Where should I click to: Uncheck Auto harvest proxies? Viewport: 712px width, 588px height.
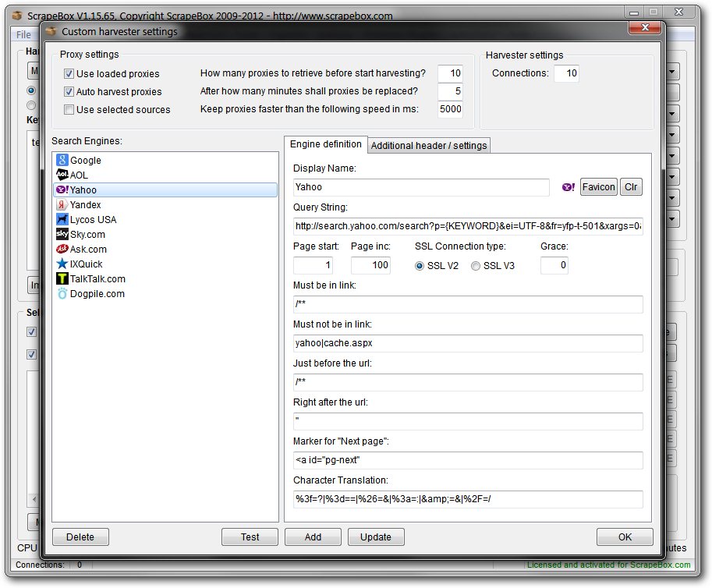pyautogui.click(x=69, y=92)
